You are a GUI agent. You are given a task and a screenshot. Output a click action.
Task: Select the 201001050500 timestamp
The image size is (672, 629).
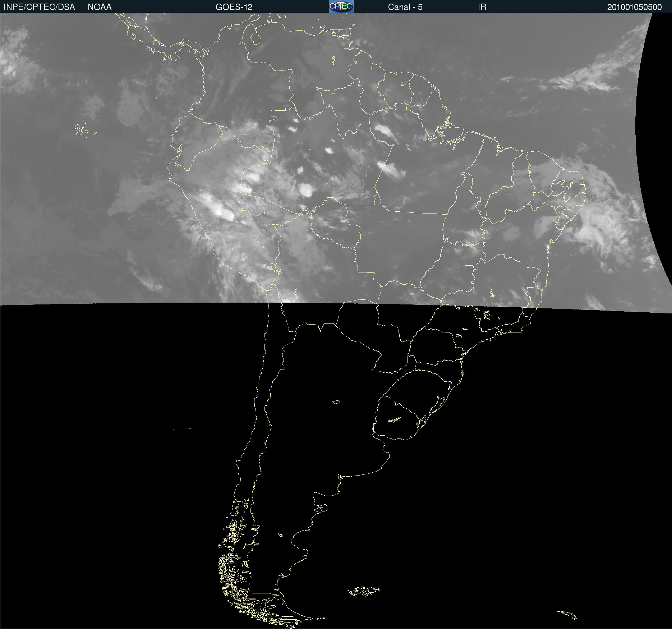634,7
